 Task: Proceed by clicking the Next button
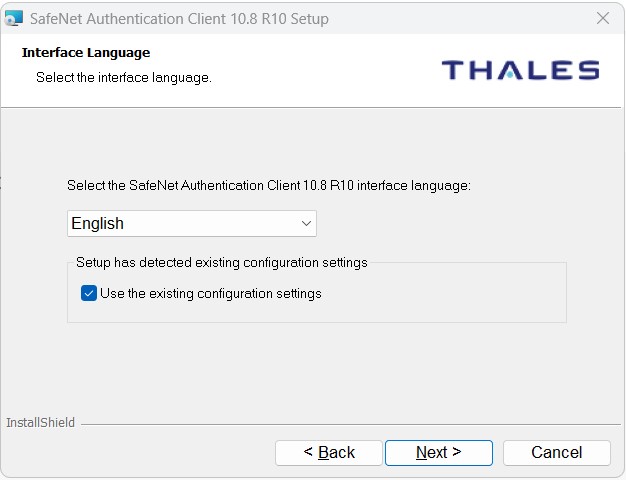pyautogui.click(x=439, y=452)
